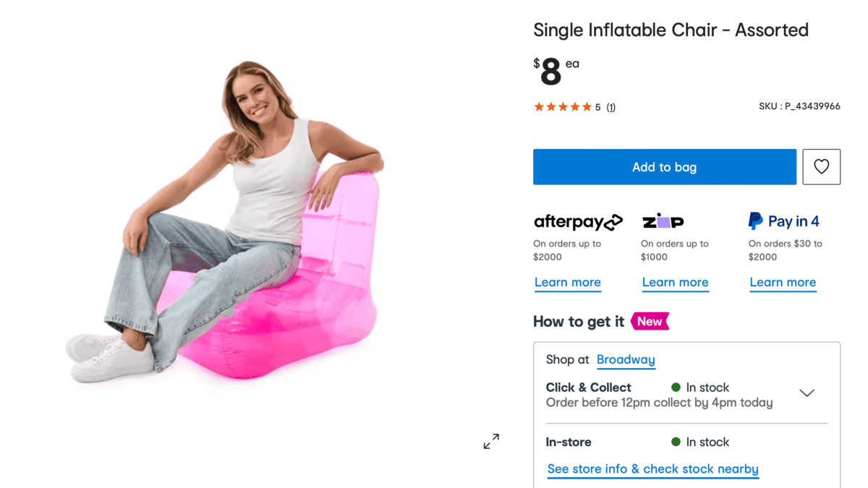Click the Click & Collect option label

(x=588, y=388)
